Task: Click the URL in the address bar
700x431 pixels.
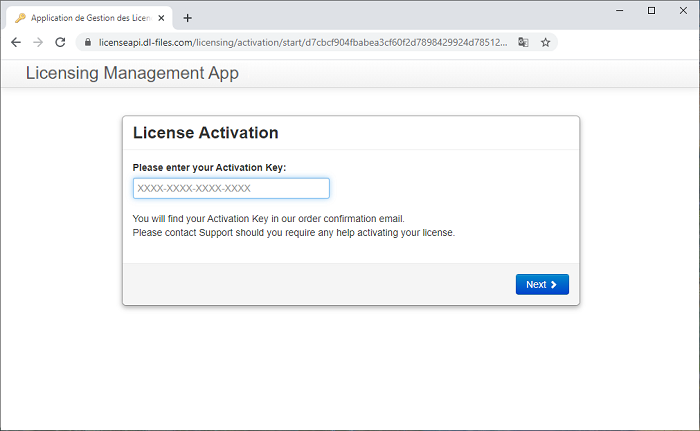Action: point(300,43)
